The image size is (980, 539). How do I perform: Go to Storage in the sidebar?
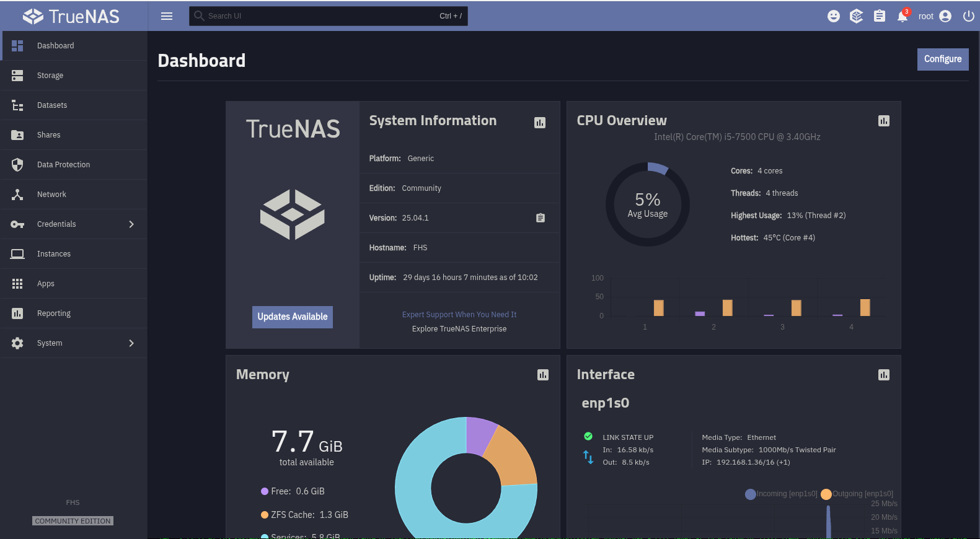coord(74,76)
